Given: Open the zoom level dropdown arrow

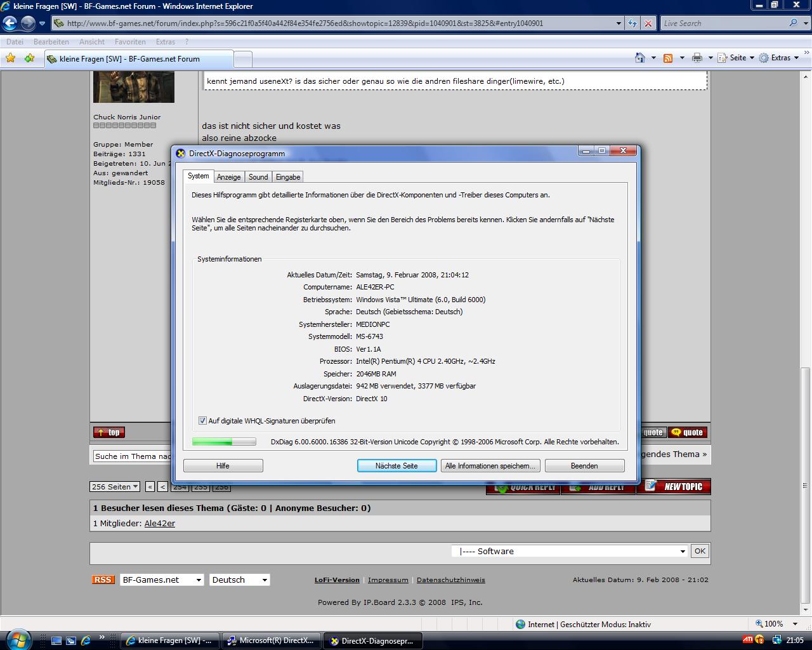Looking at the screenshot, I should pos(796,624).
